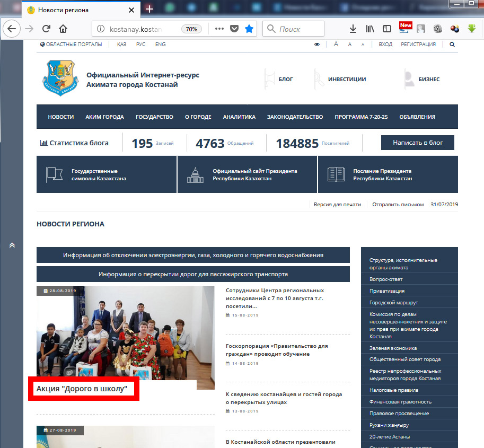Open the НОВОСТИ menu
484x448 pixels.
(x=61, y=117)
